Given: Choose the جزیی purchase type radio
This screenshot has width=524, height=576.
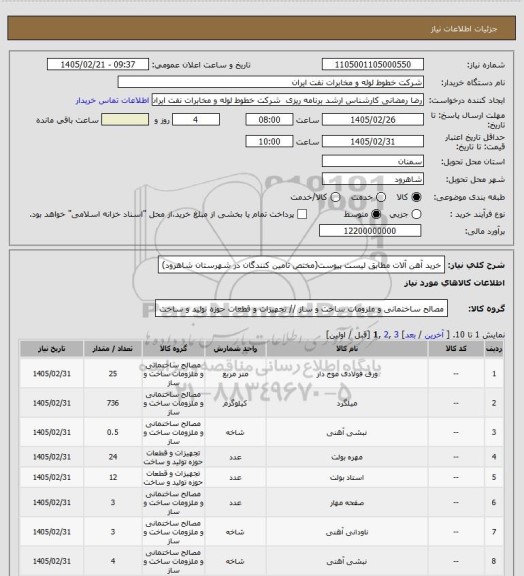Looking at the screenshot, I should tap(416, 214).
